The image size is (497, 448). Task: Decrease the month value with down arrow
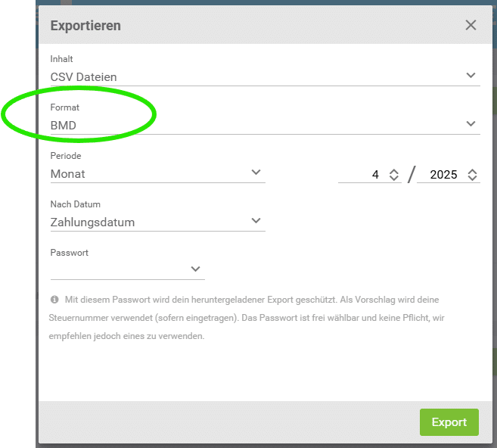point(393,178)
